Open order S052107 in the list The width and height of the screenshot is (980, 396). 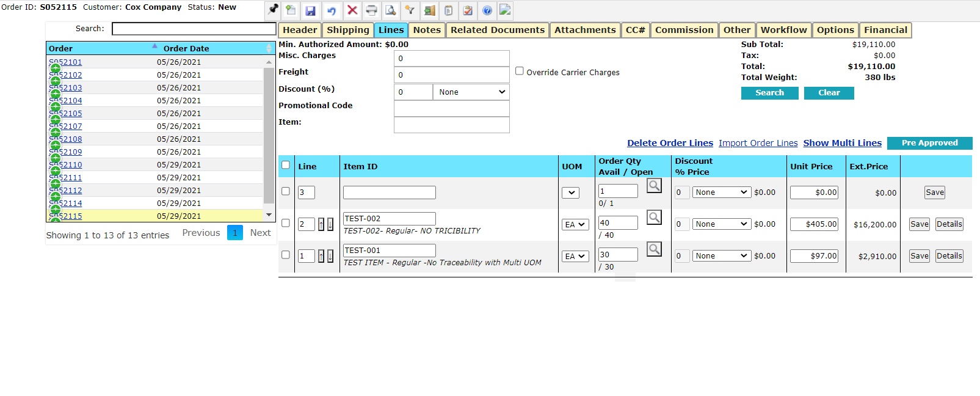(65, 127)
